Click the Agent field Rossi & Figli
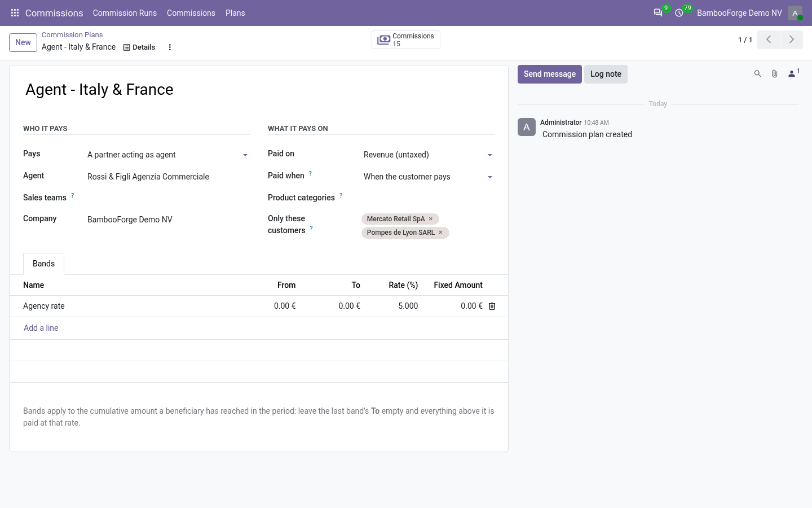This screenshot has height=508, width=812. point(168,177)
